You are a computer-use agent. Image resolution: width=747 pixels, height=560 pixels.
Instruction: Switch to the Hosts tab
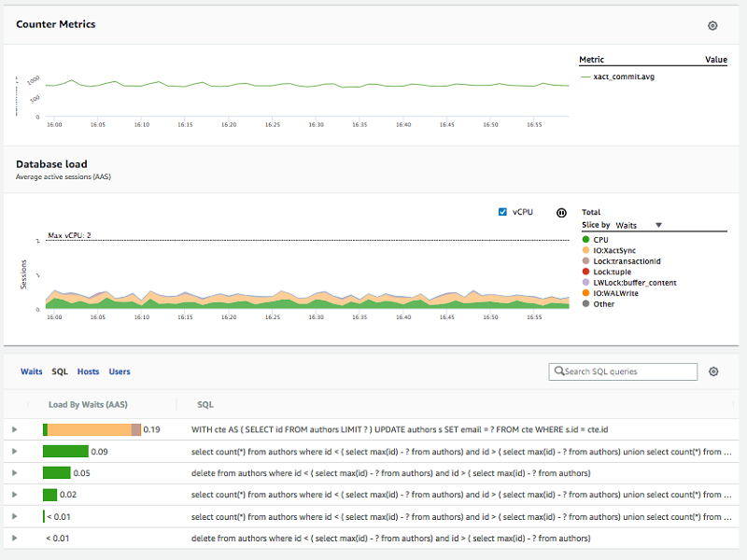pyautogui.click(x=88, y=371)
